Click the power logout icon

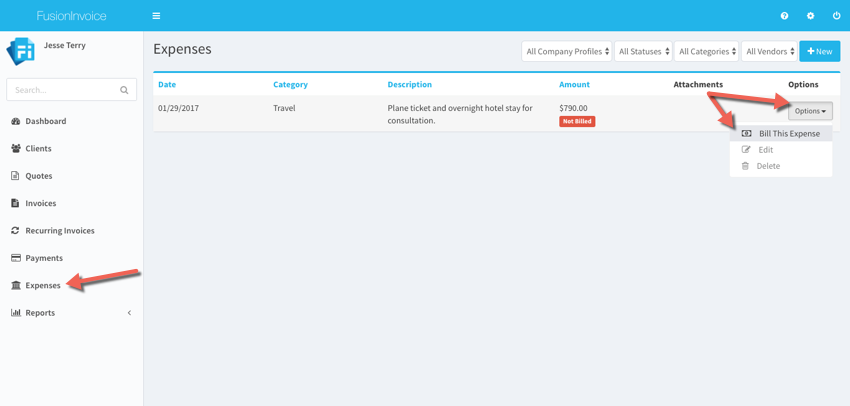pos(836,16)
